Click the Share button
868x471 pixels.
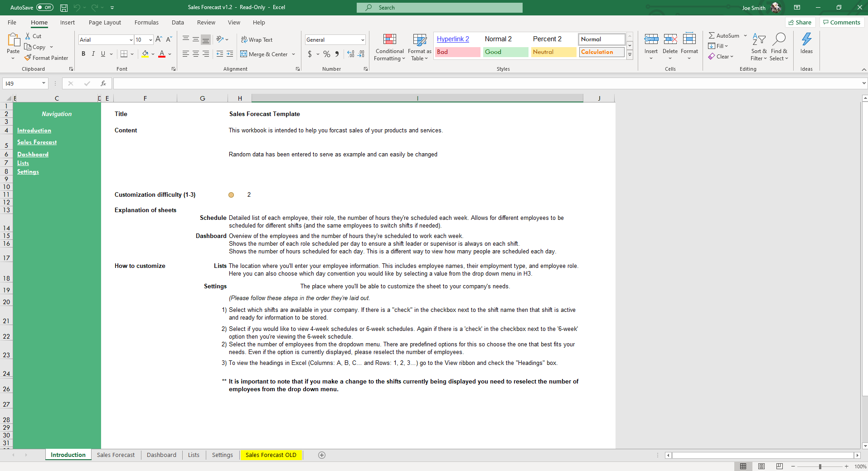800,22
